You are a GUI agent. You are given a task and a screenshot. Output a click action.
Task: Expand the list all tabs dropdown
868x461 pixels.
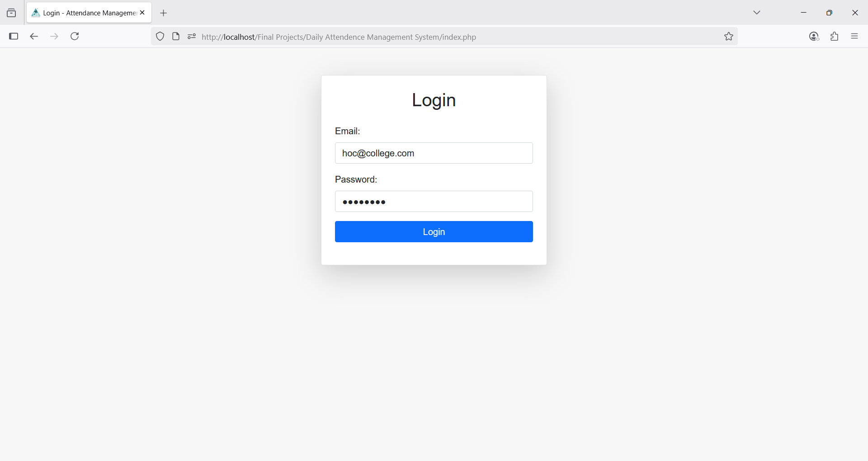pos(757,13)
